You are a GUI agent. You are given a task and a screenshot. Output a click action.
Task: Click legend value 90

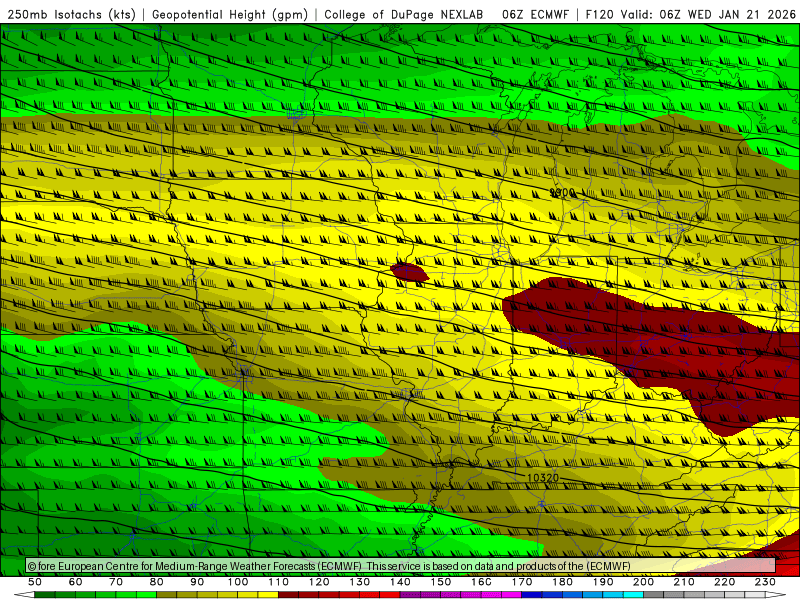197,582
